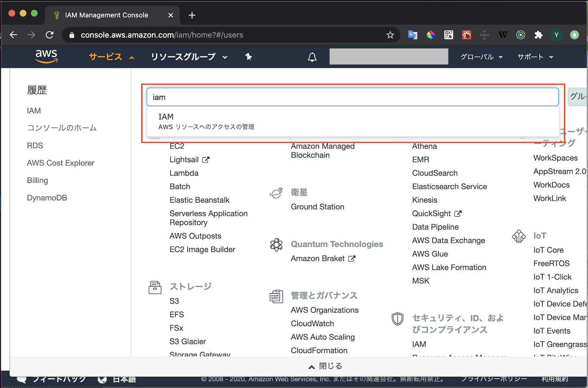Open コンソールのホーム from history
Viewport: 588px width, 388px height.
coord(62,128)
